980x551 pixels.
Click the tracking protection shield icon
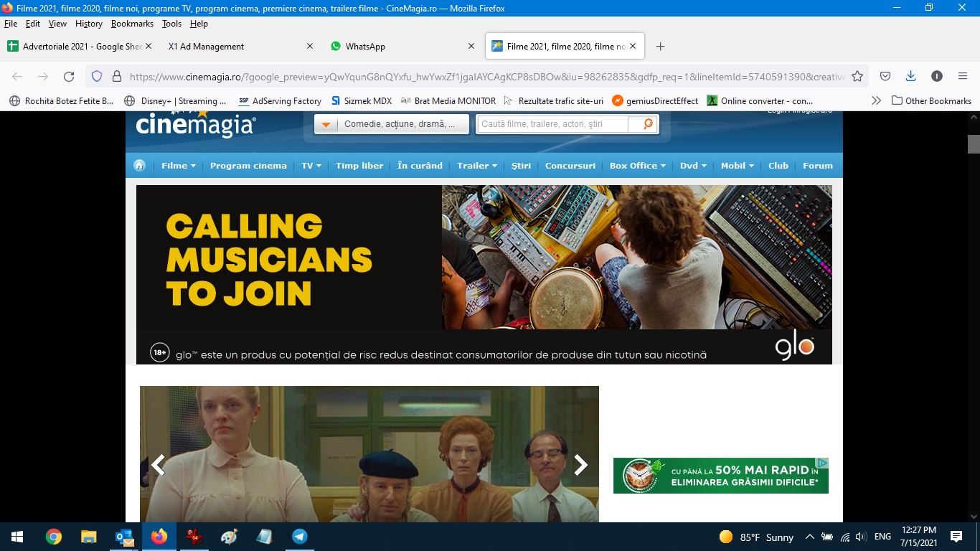(98, 76)
